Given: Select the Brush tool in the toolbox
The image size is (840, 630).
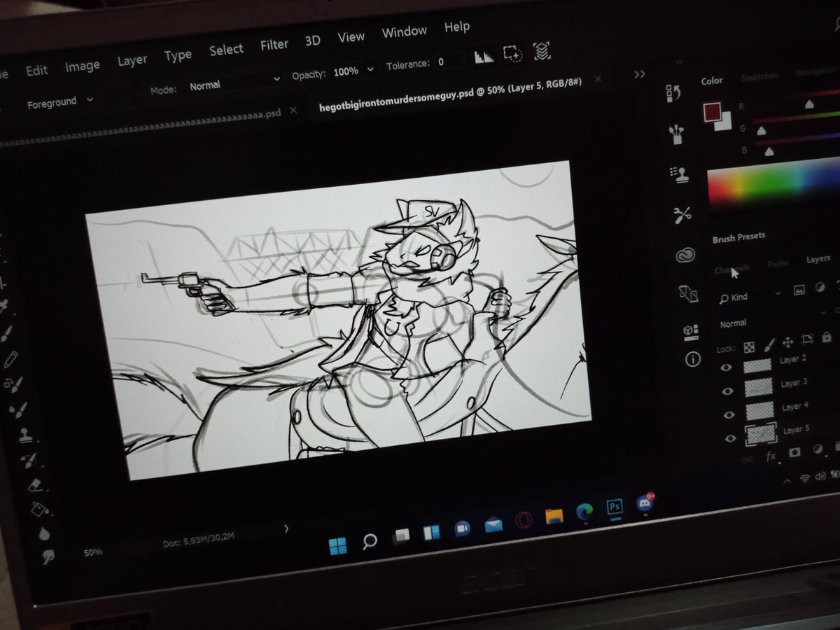Looking at the screenshot, I should point(7,335).
